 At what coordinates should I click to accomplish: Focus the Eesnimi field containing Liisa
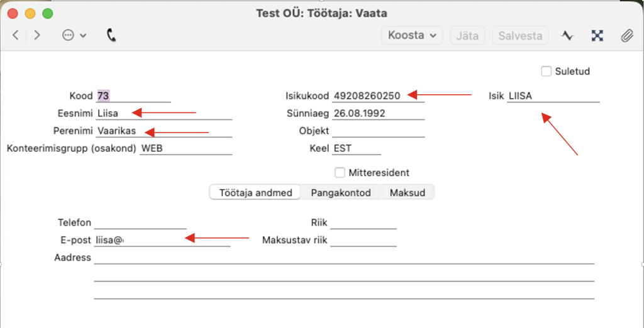164,114
